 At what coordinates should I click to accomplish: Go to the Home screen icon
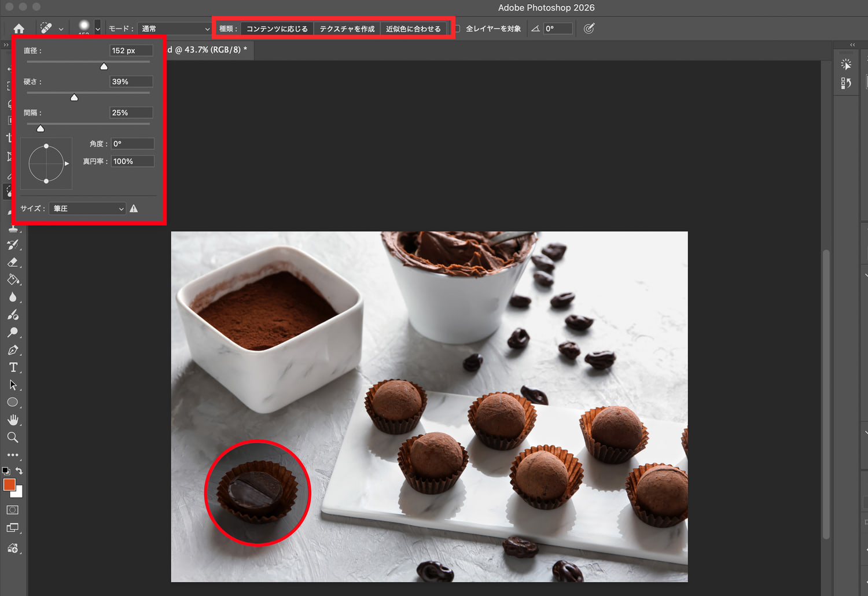click(19, 28)
